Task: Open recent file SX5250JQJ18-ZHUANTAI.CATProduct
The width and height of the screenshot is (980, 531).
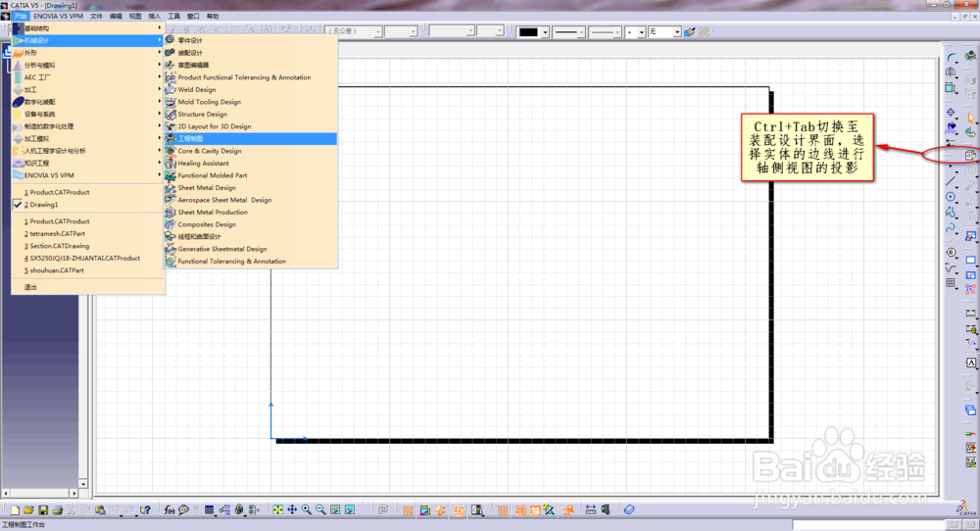Action: (87, 258)
